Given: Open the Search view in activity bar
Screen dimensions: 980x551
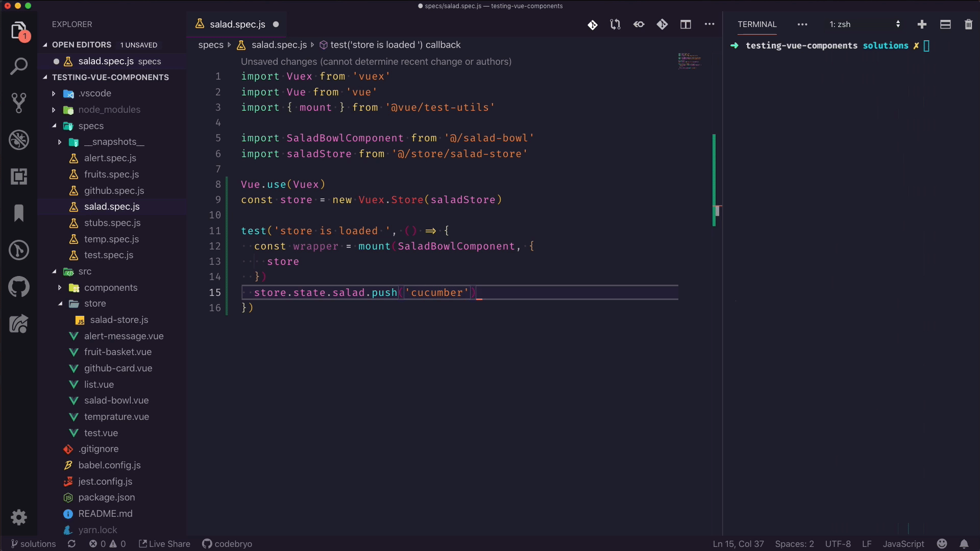Looking at the screenshot, I should 19,66.
